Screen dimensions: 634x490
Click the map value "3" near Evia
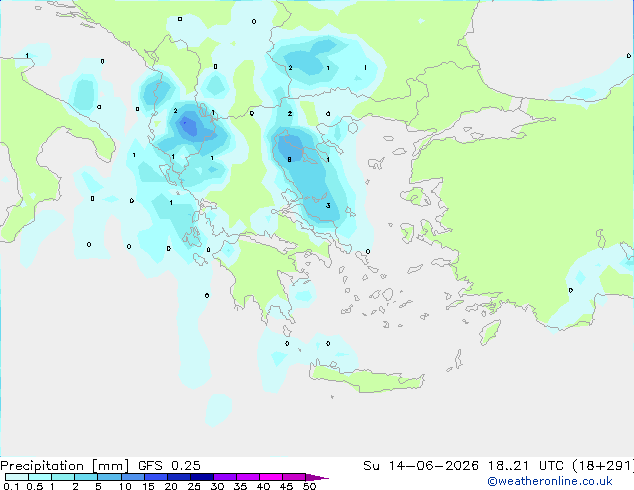point(328,205)
